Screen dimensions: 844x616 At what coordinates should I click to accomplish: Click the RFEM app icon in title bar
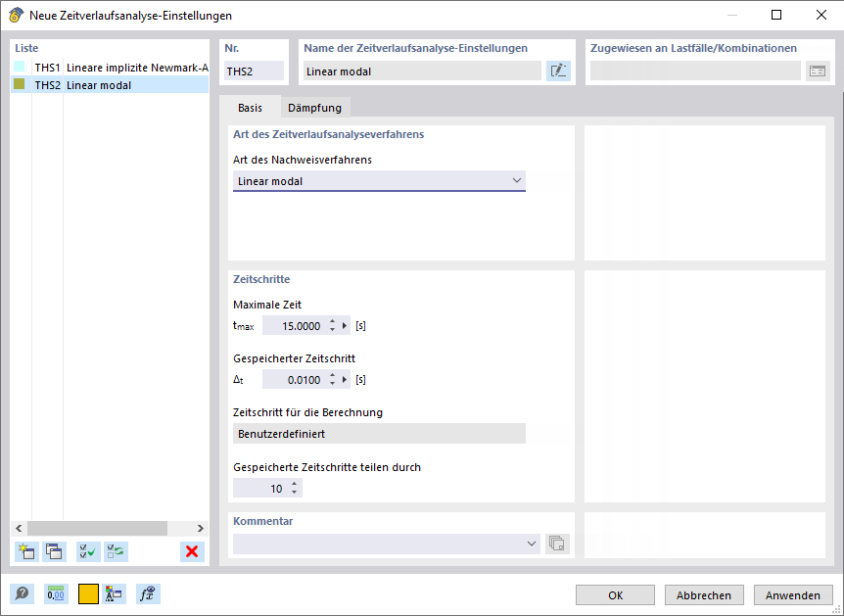16,15
